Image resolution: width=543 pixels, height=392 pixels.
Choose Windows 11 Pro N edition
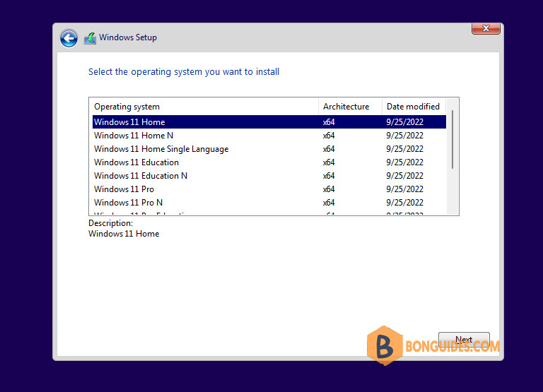click(x=269, y=203)
